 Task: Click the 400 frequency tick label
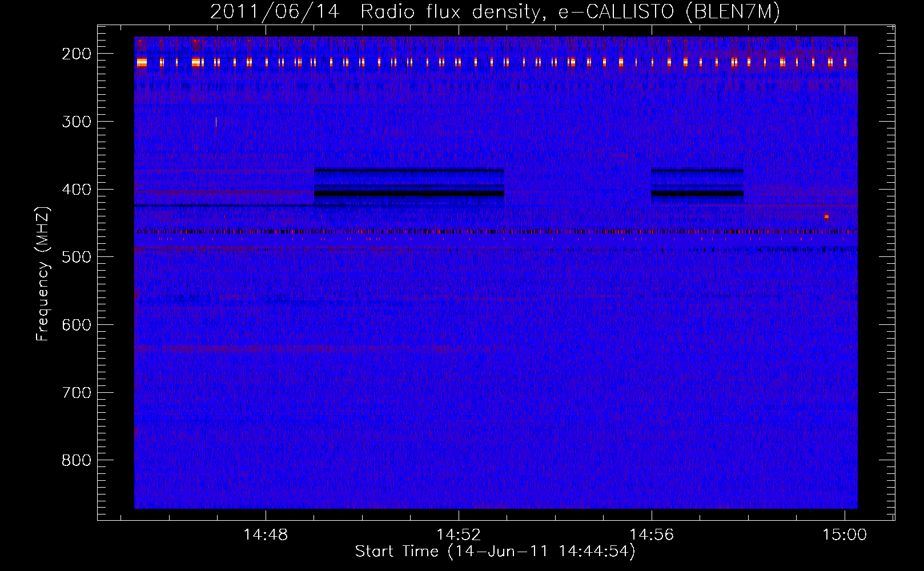tap(76, 190)
